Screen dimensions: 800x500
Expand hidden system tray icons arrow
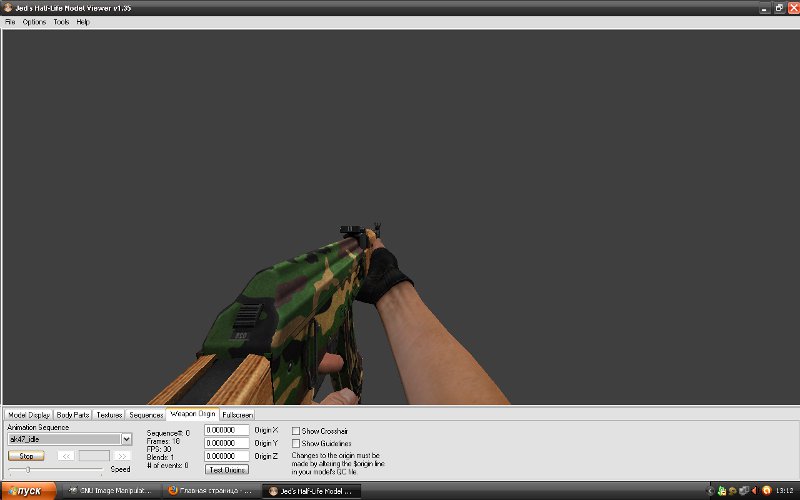point(710,491)
